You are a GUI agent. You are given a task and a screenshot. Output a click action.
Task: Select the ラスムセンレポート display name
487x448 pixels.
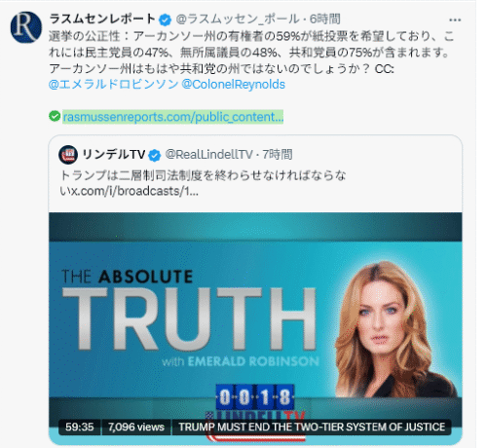102,19
